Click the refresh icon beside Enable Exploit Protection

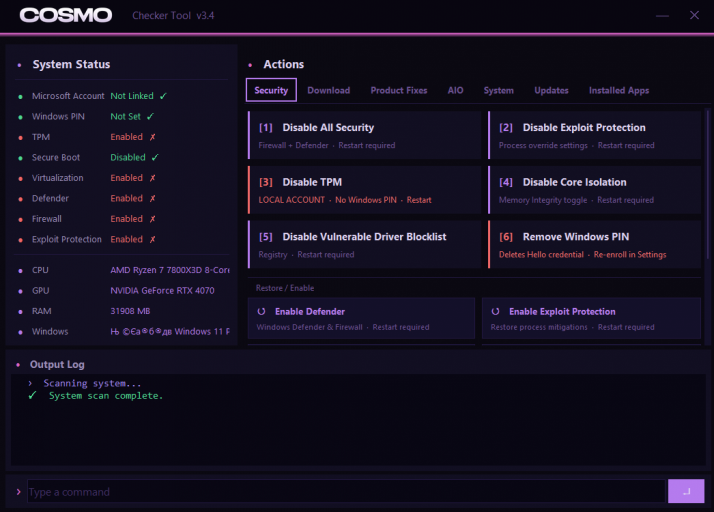coord(495,312)
